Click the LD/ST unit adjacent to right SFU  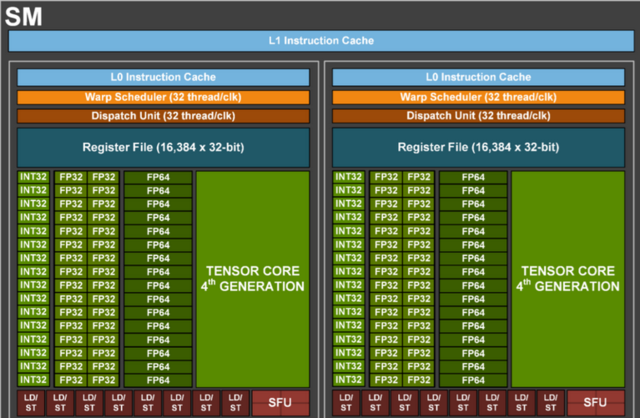(551, 403)
